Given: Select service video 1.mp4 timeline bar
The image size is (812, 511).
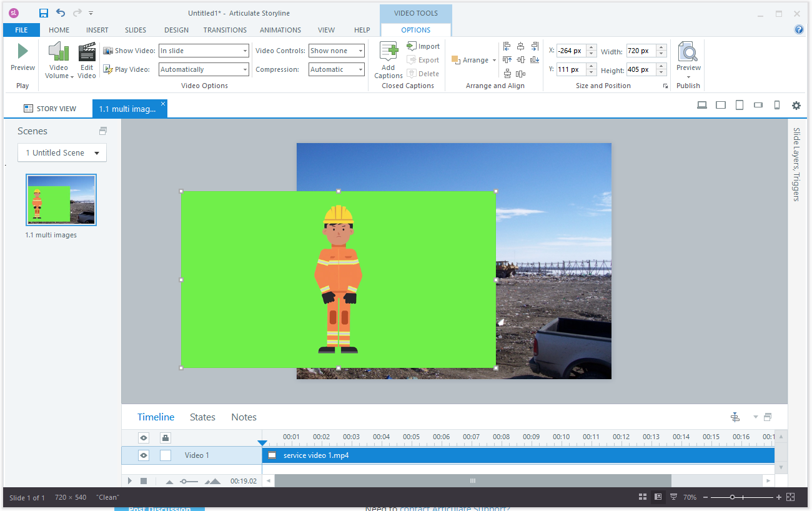Looking at the screenshot, I should pos(518,455).
